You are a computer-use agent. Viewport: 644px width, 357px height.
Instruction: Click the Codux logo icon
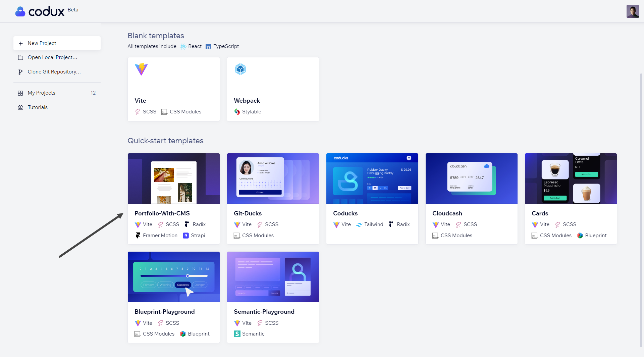[x=20, y=11]
